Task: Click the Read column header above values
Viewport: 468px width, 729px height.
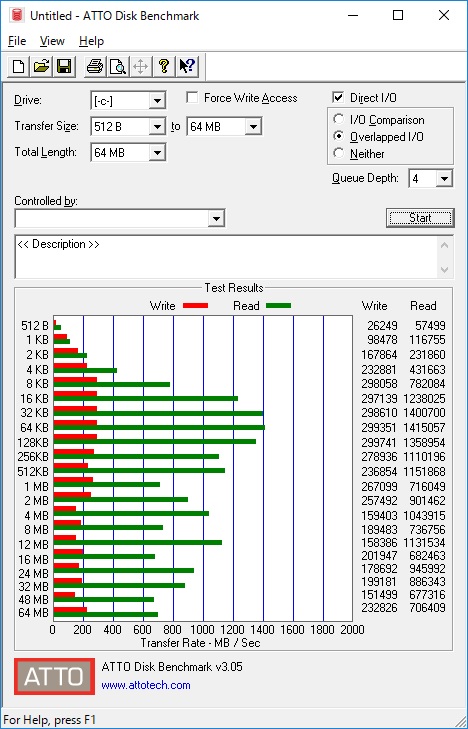Action: [x=423, y=306]
